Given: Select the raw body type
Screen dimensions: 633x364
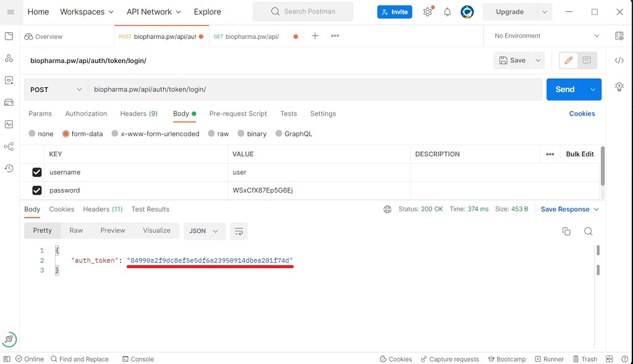Looking at the screenshot, I should [211, 133].
